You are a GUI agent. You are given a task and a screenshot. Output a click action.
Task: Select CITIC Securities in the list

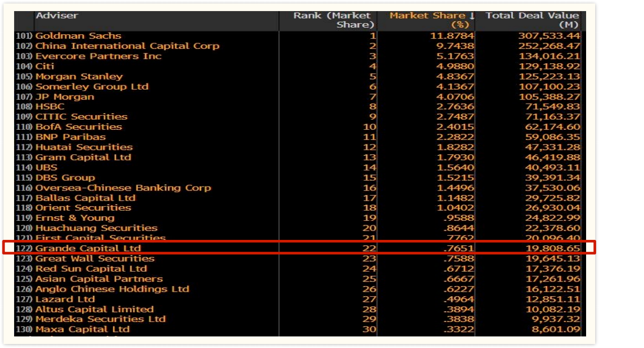click(81, 117)
